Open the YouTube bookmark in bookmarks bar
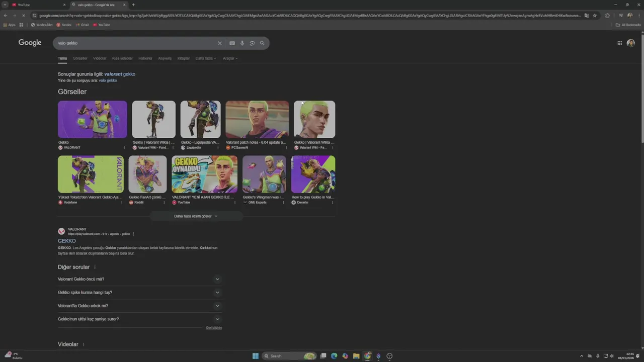This screenshot has width=644, height=362. (x=101, y=25)
